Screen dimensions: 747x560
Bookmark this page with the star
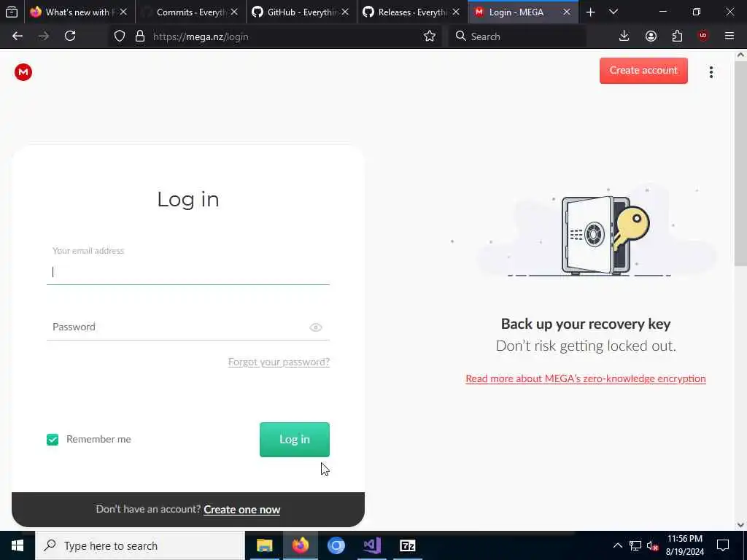(x=429, y=36)
